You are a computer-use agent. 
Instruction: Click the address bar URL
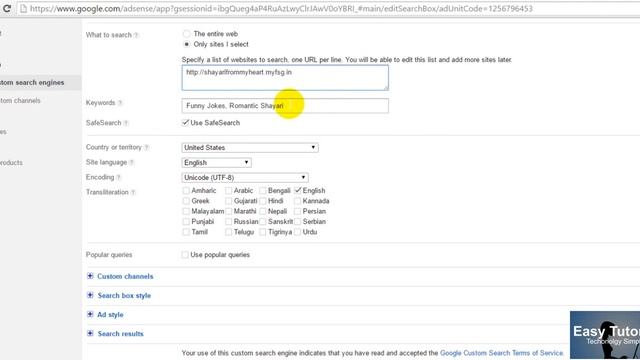[281, 9]
